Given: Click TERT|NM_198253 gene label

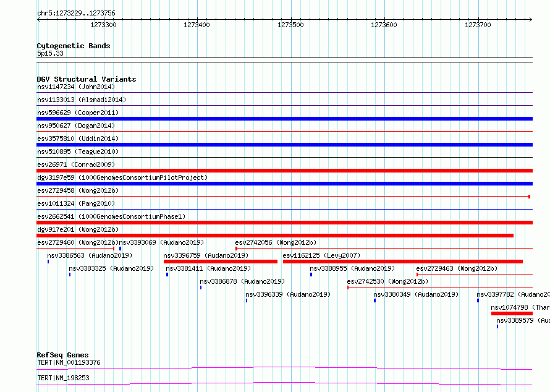Looking at the screenshot, I should pyautogui.click(x=63, y=378).
